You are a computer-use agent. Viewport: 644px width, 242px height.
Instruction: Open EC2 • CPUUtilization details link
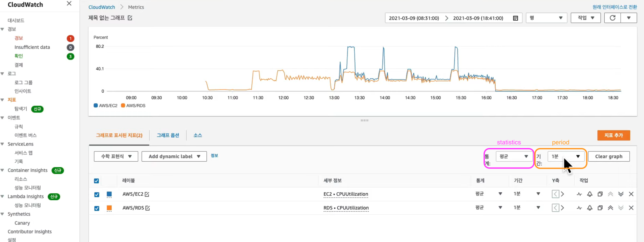click(x=346, y=194)
